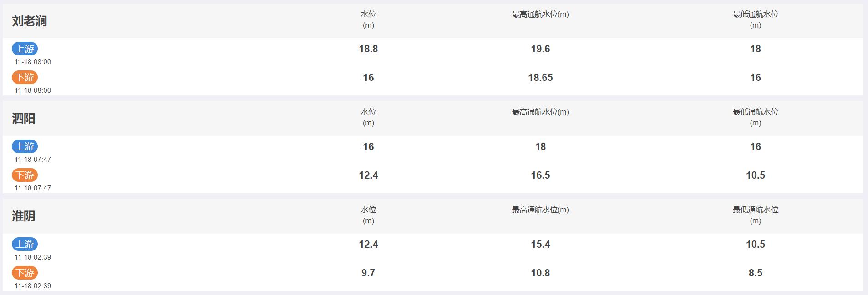Click the 水位 column header in 刘老涧 table
868x295 pixels.
368,20
